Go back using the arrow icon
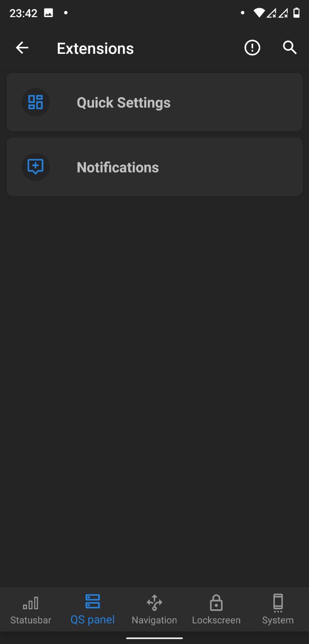The height and width of the screenshot is (644, 309). click(22, 48)
